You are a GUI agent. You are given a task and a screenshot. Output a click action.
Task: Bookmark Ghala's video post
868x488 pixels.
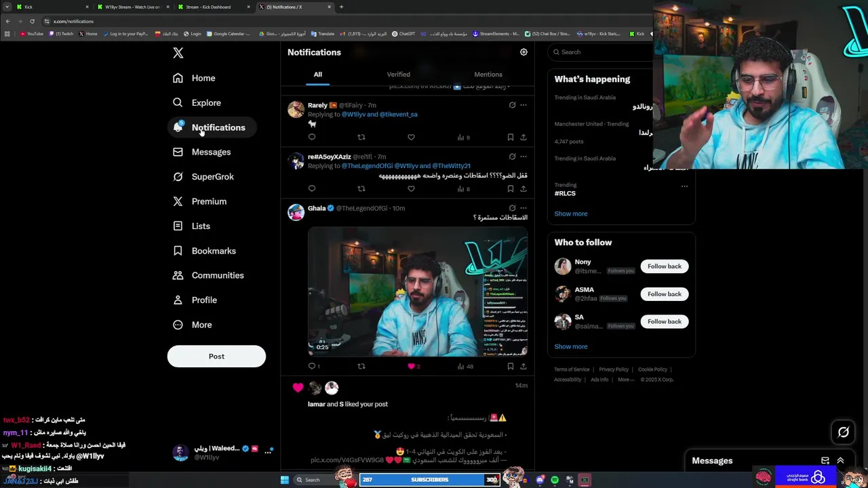tap(511, 366)
